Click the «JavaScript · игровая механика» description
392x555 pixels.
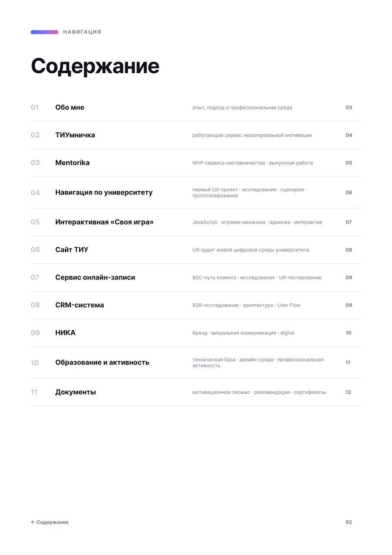pos(257,222)
